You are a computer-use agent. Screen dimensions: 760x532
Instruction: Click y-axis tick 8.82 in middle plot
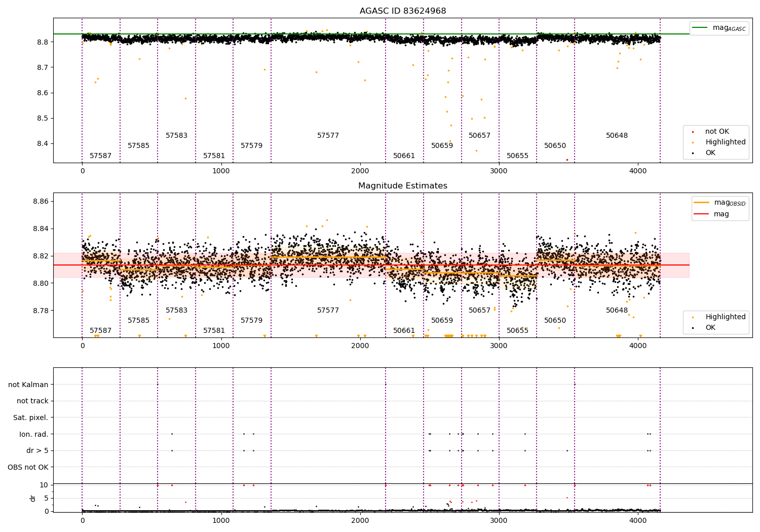pyautogui.click(x=41, y=256)
